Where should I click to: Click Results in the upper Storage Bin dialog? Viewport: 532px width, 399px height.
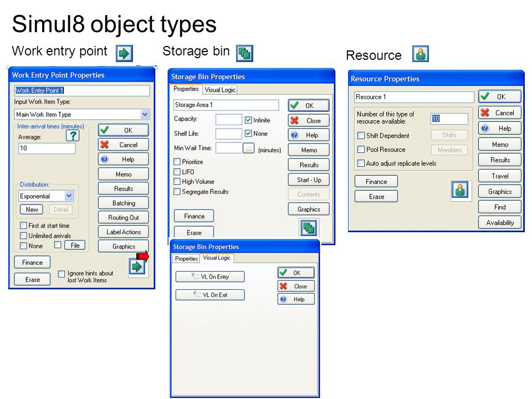(309, 165)
